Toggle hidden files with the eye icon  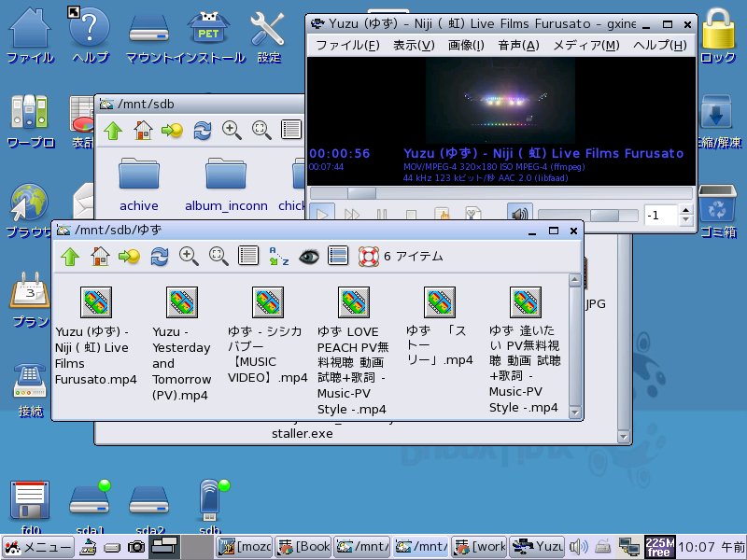(308, 256)
